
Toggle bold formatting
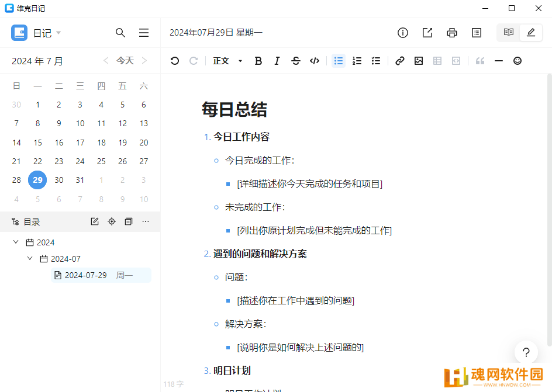coord(258,61)
